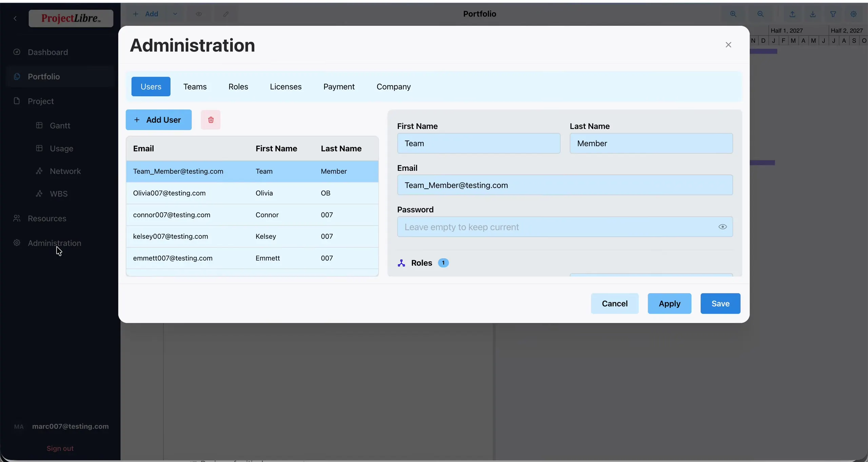Viewport: 868px width, 462px height.
Task: Switch to the Roles tab
Action: [238, 87]
